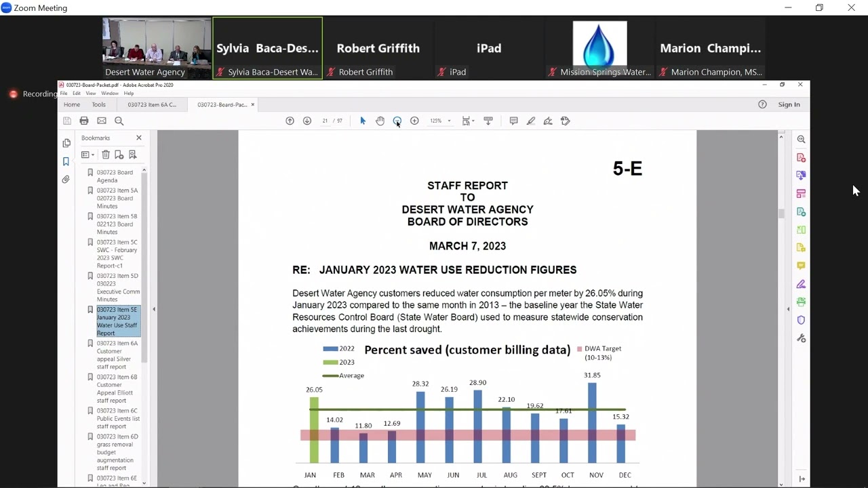This screenshot has height=488, width=868.
Task: Select the Desert Water Agency video thumbnail
Action: click(157, 48)
